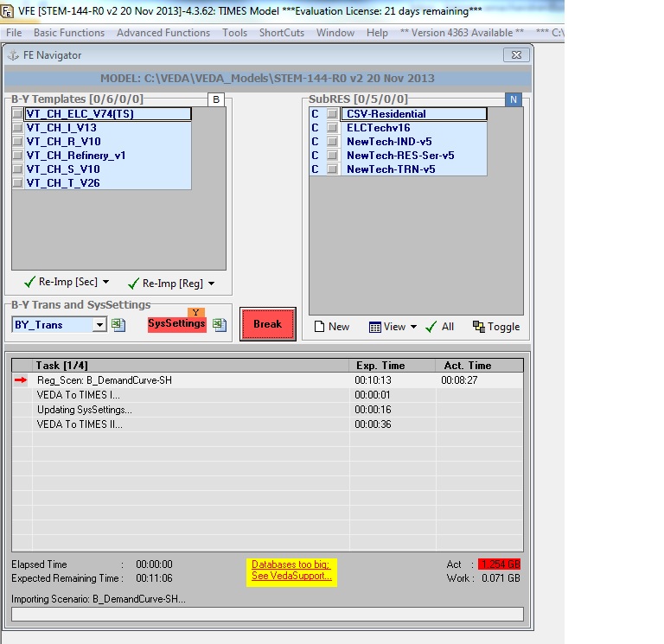Toggle the CSV-Residential SubRES checkbox
The width and height of the screenshot is (664, 644).
click(x=332, y=114)
